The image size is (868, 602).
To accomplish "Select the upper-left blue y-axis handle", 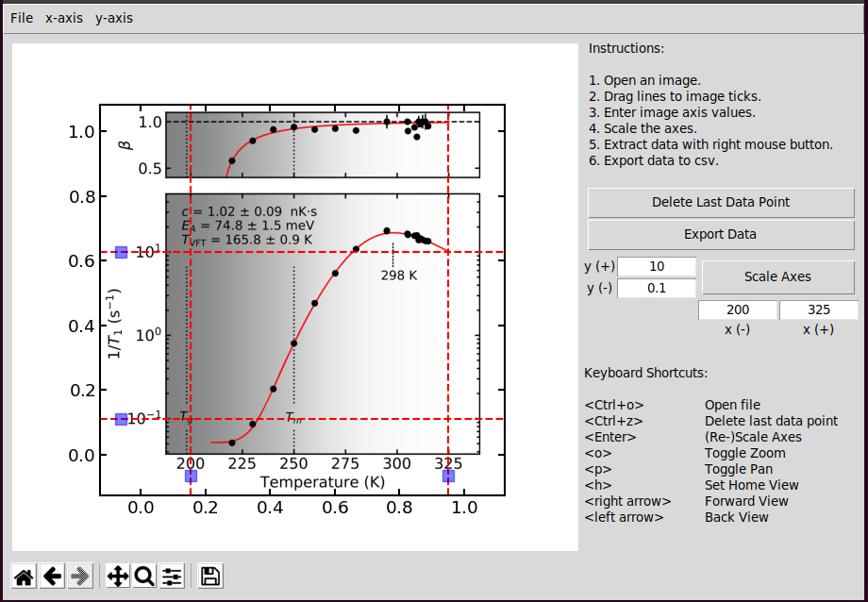I will click(121, 252).
